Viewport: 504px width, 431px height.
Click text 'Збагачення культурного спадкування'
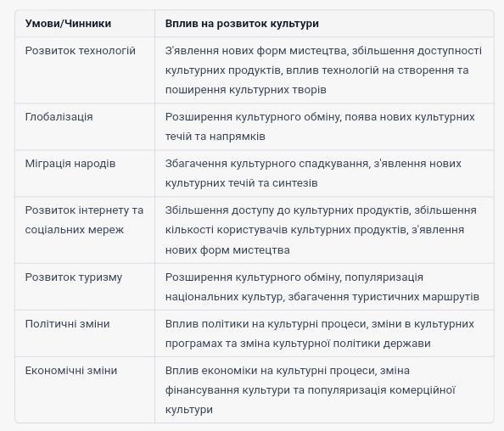point(266,164)
